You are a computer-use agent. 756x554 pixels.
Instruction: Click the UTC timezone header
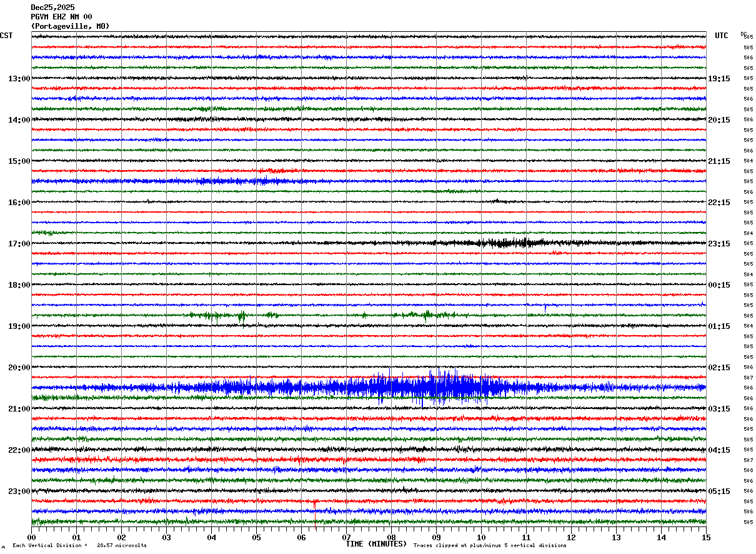coord(722,36)
